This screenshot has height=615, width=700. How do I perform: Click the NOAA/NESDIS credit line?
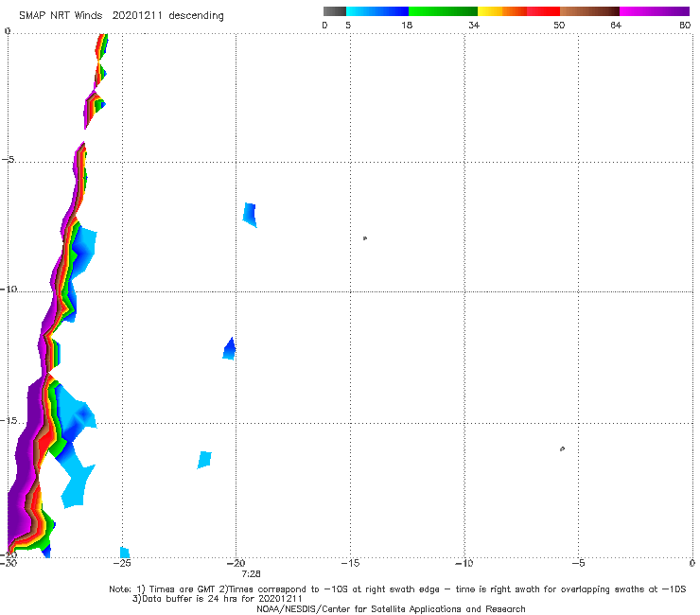391,608
